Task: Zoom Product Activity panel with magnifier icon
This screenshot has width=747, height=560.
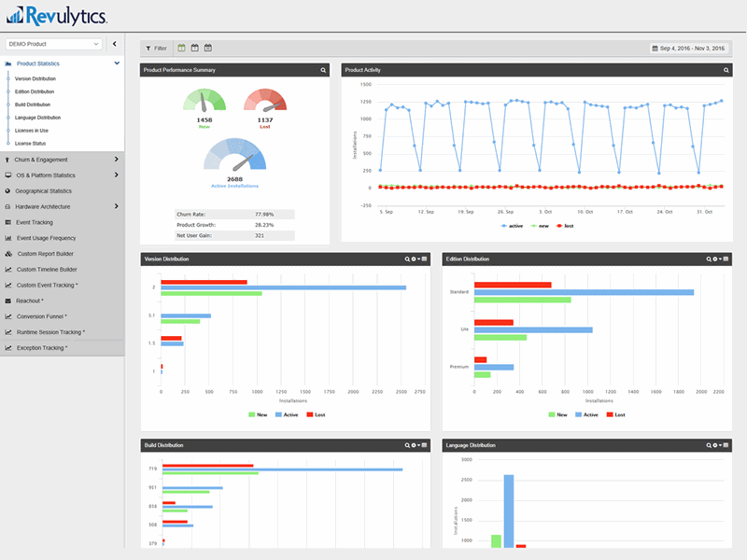Action: tap(726, 70)
